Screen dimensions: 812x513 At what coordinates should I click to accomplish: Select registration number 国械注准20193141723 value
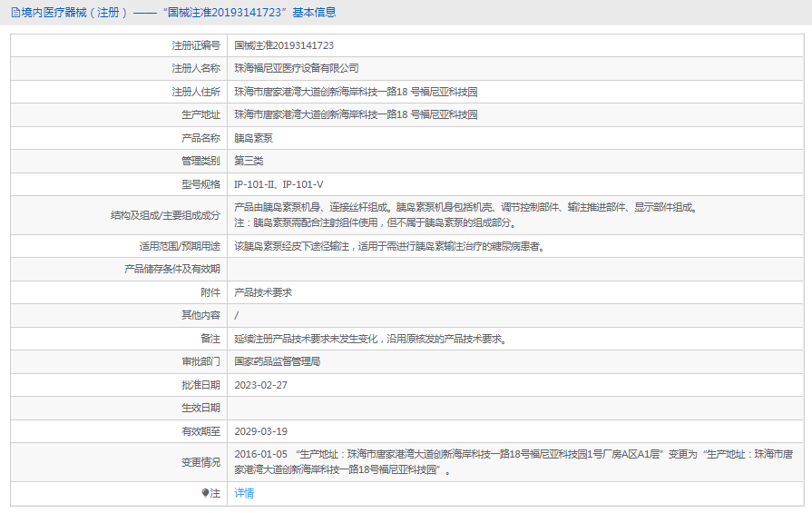point(284,44)
